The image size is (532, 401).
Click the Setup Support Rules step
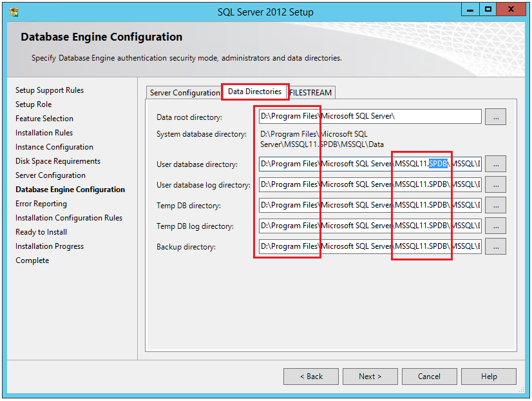pyautogui.click(x=50, y=90)
